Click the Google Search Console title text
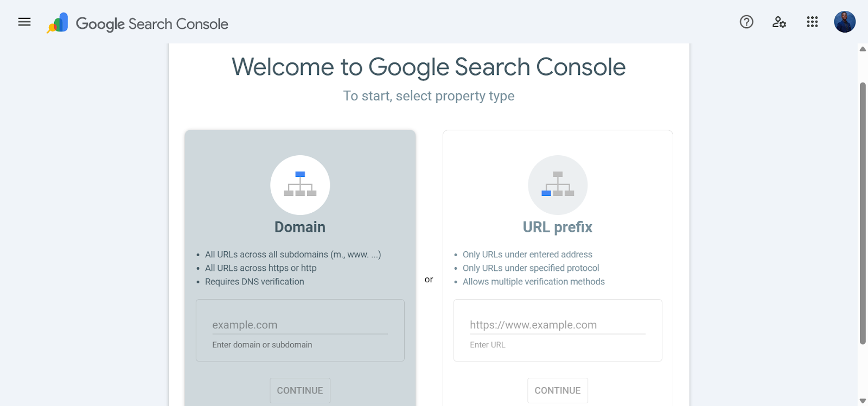 (x=152, y=24)
